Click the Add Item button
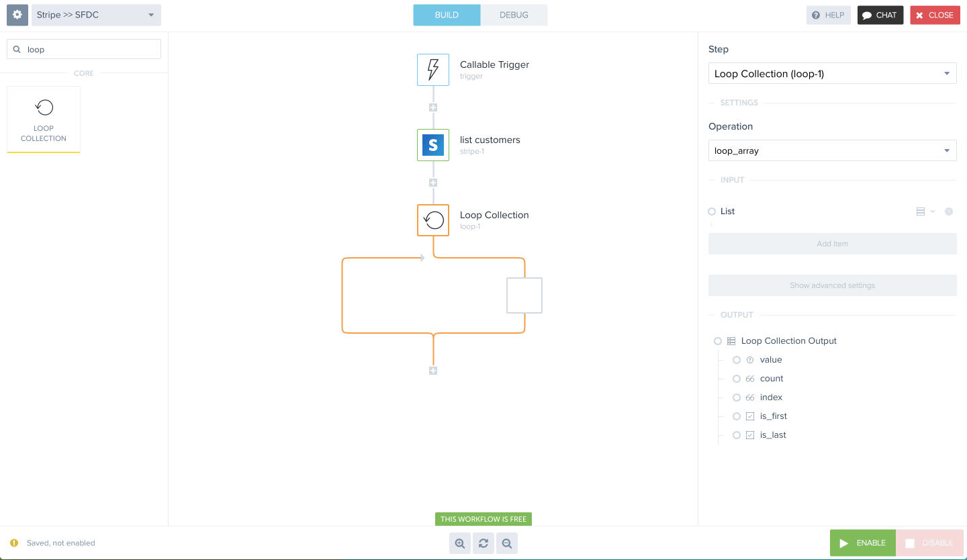 click(x=833, y=244)
